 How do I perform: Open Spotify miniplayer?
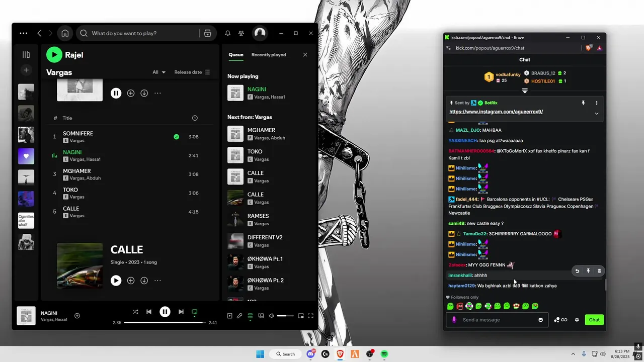coord(301,316)
